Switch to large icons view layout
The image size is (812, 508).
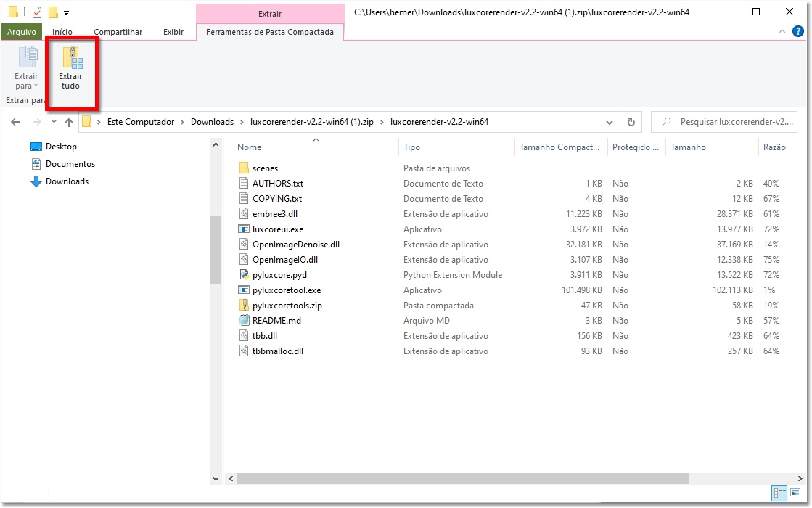[x=795, y=493]
